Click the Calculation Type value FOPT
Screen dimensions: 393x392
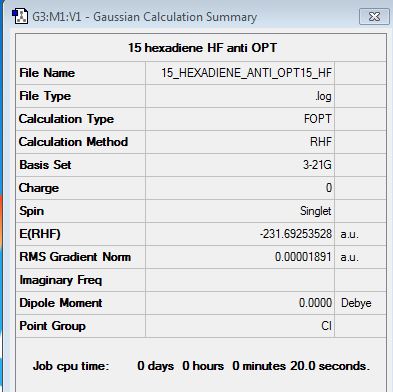pyautogui.click(x=318, y=119)
